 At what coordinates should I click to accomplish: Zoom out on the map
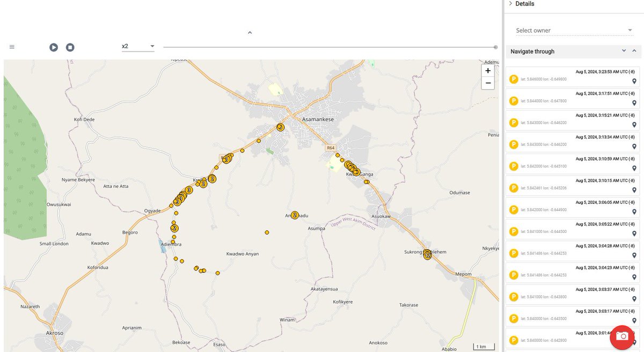(x=488, y=83)
